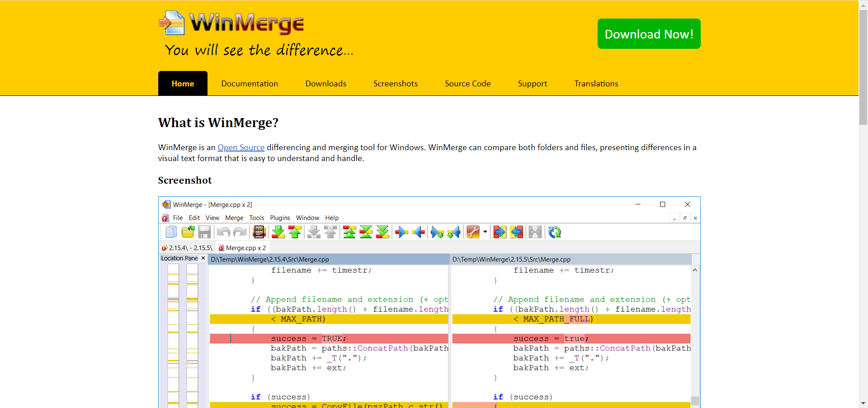Click the right file path header Merge.cpp 2.15.5
This screenshot has height=408, width=868.
click(x=571, y=259)
